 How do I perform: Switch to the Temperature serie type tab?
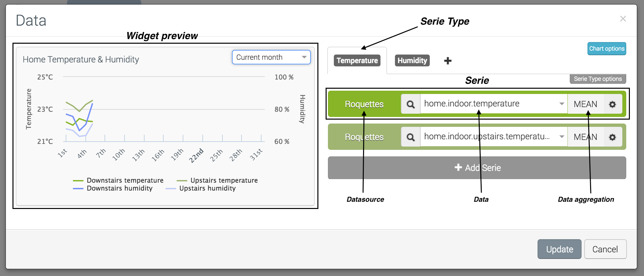pos(357,60)
